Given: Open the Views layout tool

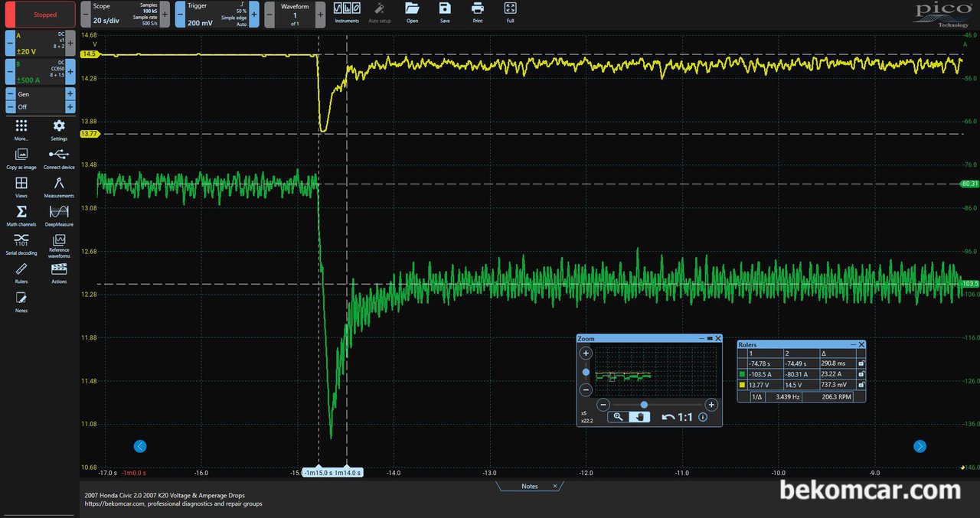Looking at the screenshot, I should [21, 186].
